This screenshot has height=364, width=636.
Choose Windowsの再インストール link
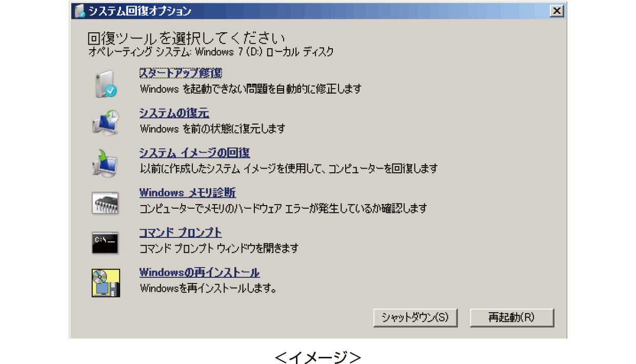(200, 272)
